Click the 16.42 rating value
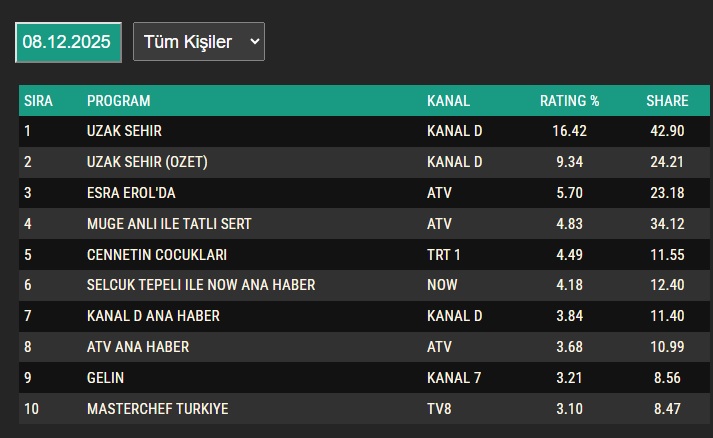Image resolution: width=713 pixels, height=438 pixels. (x=569, y=131)
